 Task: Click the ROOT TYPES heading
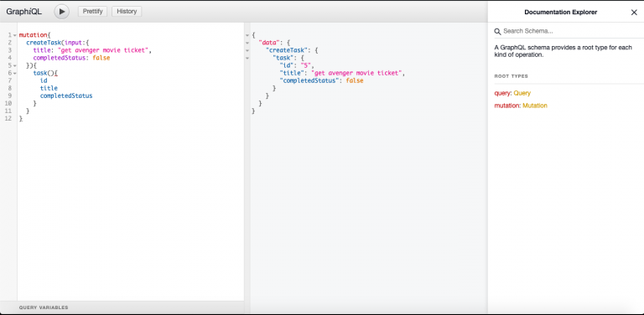pyautogui.click(x=511, y=76)
